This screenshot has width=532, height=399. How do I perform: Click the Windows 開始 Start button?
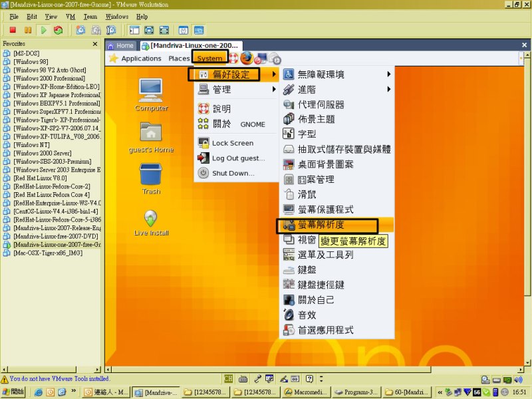[x=13, y=392]
